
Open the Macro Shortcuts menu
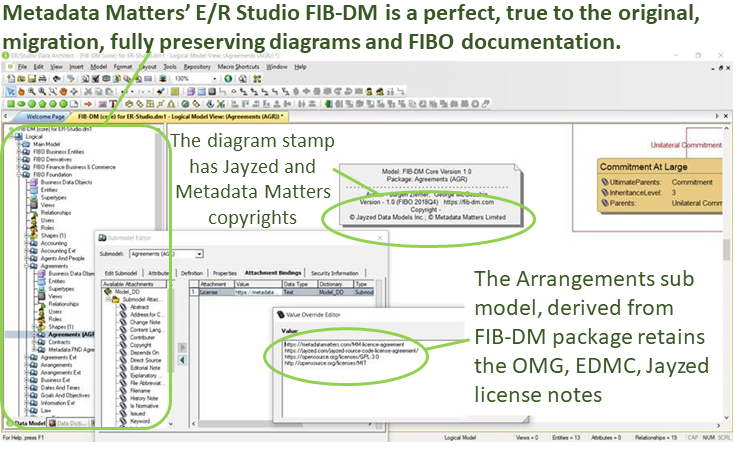click(x=238, y=67)
